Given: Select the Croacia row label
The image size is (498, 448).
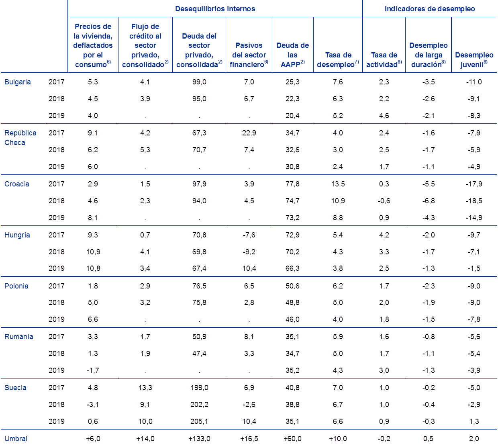Looking at the screenshot, I should (x=17, y=184).
